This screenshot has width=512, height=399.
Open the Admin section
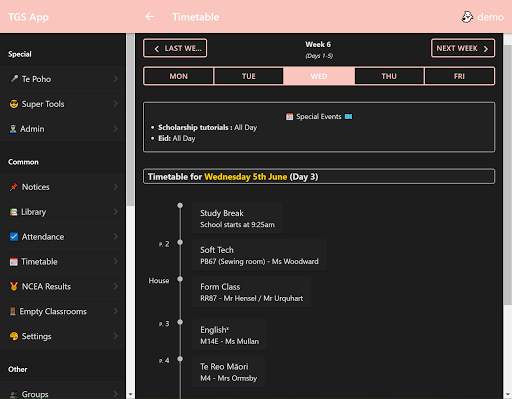point(63,129)
